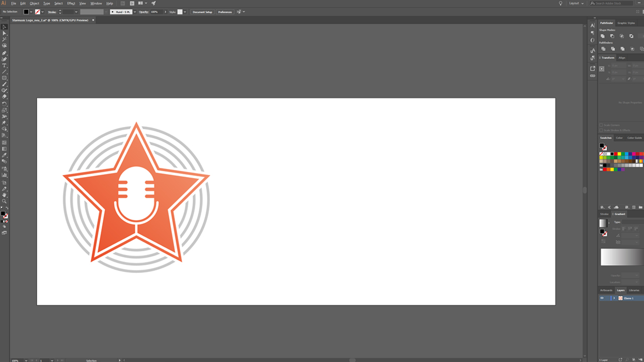Select the Selection tool arrow

pyautogui.click(x=5, y=27)
